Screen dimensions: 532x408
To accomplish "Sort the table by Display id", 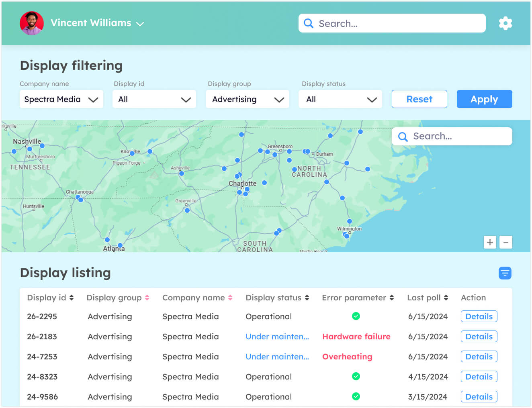I will (72, 298).
